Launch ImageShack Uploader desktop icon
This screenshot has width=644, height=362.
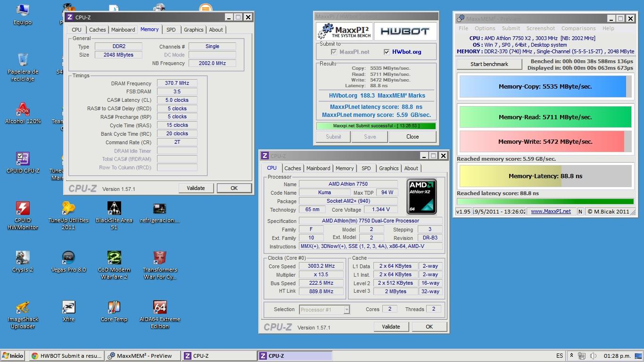(x=23, y=314)
